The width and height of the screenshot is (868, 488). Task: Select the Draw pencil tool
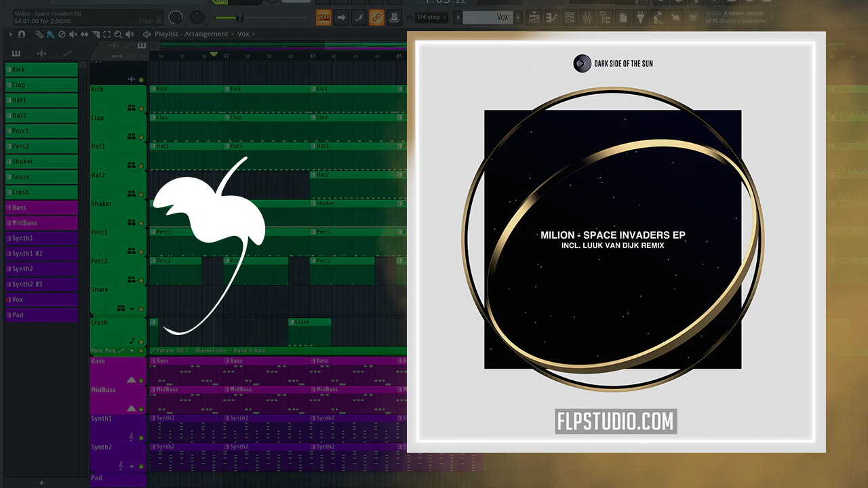tap(39, 34)
